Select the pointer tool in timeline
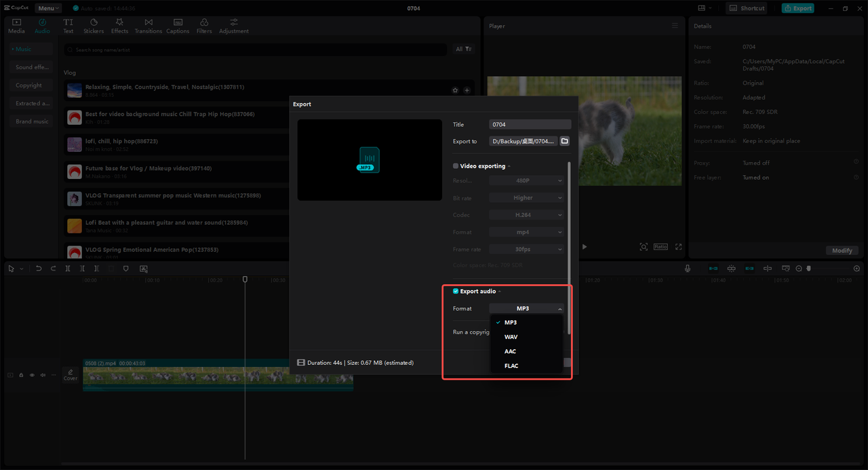The height and width of the screenshot is (470, 868). pos(12,269)
